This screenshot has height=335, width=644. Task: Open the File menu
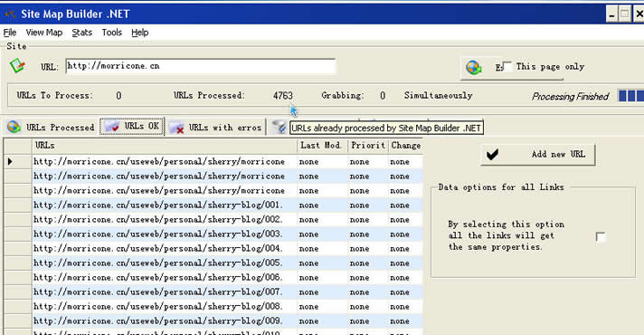[x=10, y=33]
